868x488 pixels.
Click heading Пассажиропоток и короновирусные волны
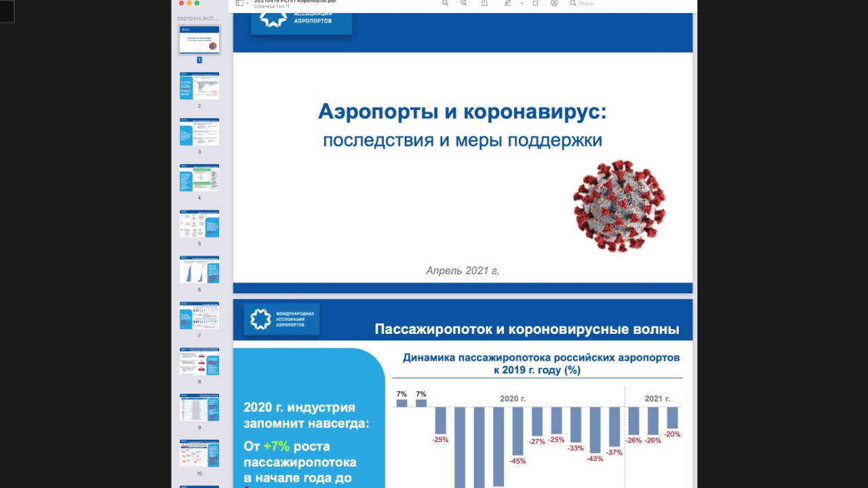point(527,330)
